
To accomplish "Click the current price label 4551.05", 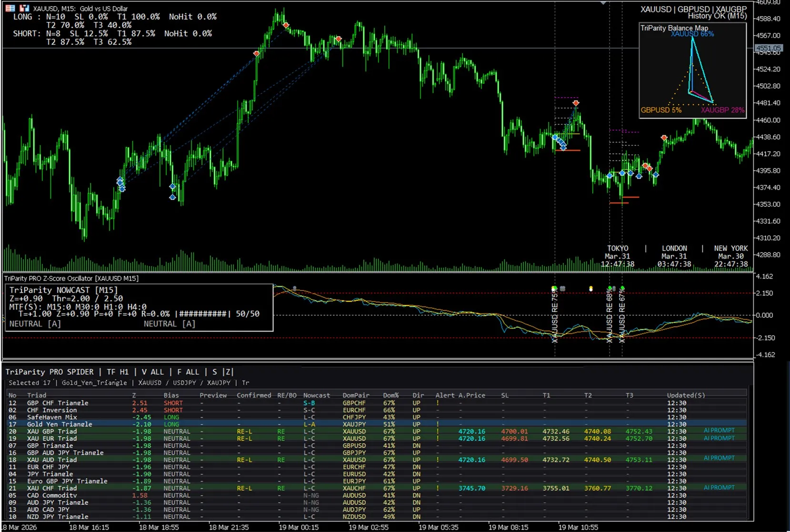I will tap(769, 48).
